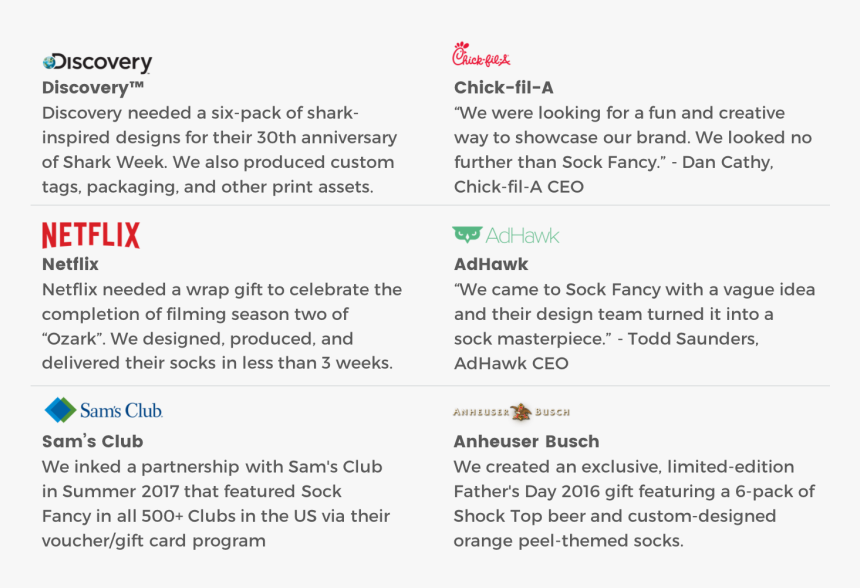Screen dimensions: 860x588
Task: Click the Shark Week description paragraph
Action: coord(219,150)
